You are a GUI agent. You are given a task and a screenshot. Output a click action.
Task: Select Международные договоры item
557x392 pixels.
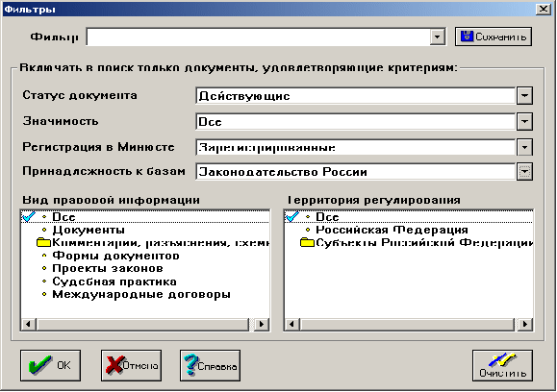pos(141,294)
